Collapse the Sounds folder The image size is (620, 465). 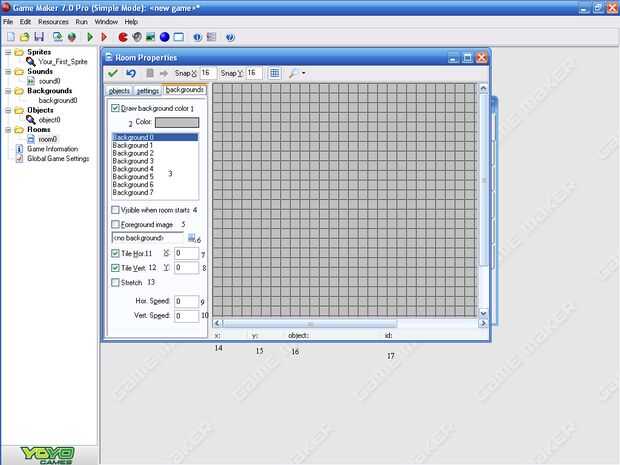click(x=8, y=72)
